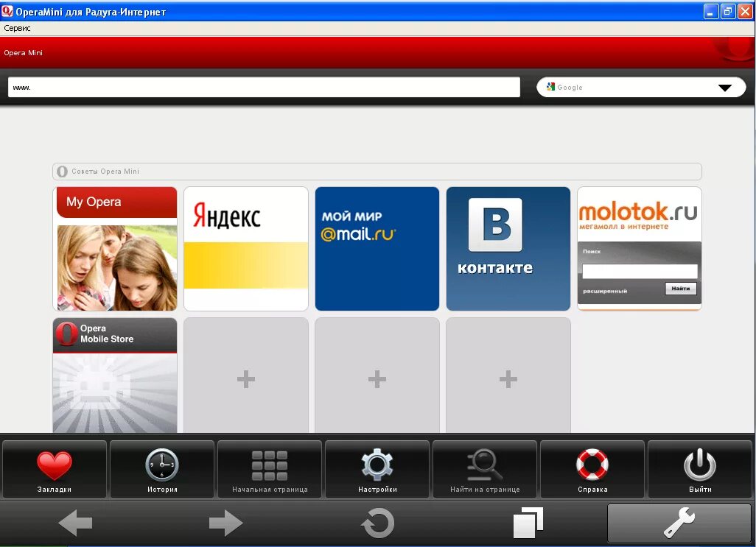Open the My Opera speed dial tile

(115, 248)
